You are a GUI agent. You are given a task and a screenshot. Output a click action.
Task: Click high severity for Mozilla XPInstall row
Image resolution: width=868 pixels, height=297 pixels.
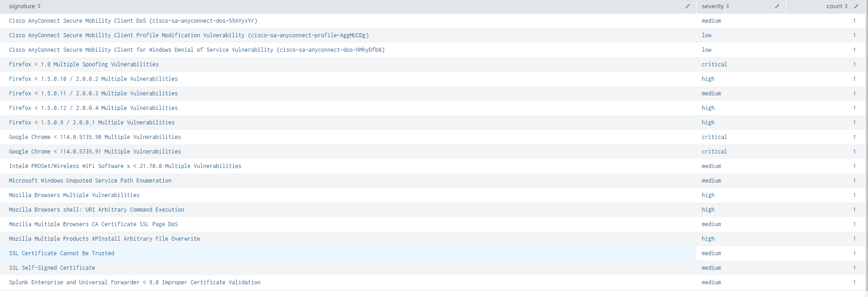point(708,239)
